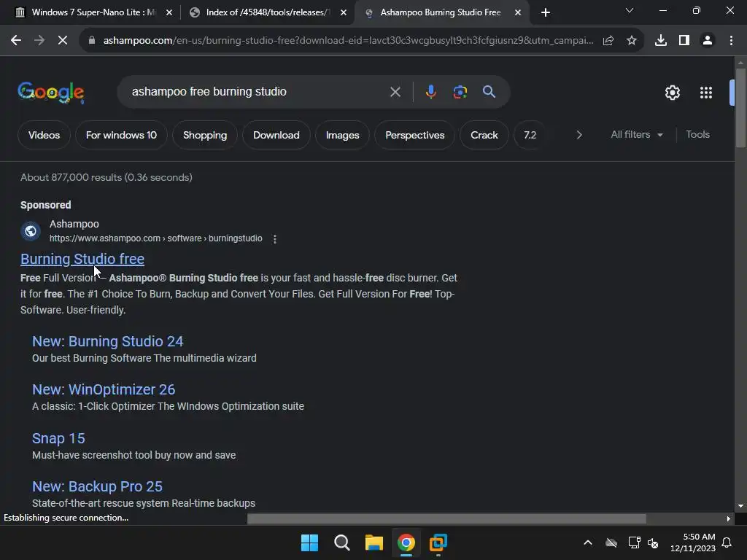Expand the All filters dropdown

coord(636,135)
